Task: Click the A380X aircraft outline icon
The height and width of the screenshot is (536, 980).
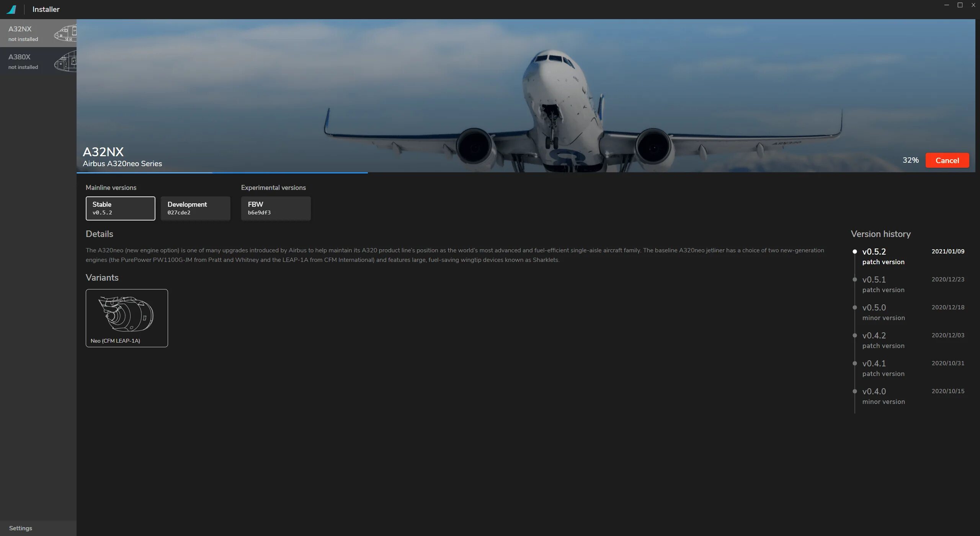Action: (x=66, y=61)
